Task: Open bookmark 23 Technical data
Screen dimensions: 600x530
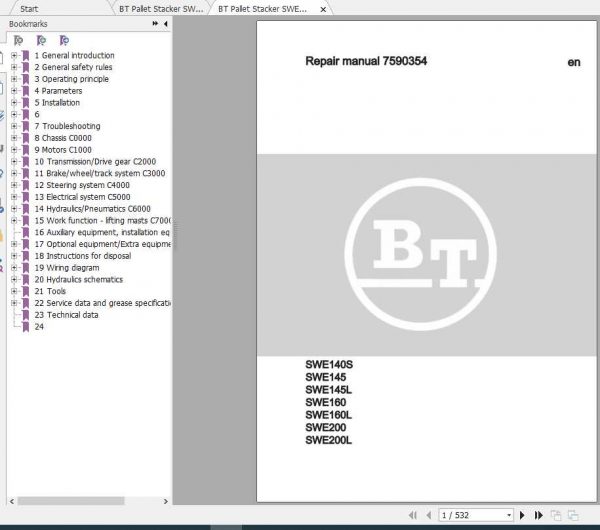Action: coord(67,315)
